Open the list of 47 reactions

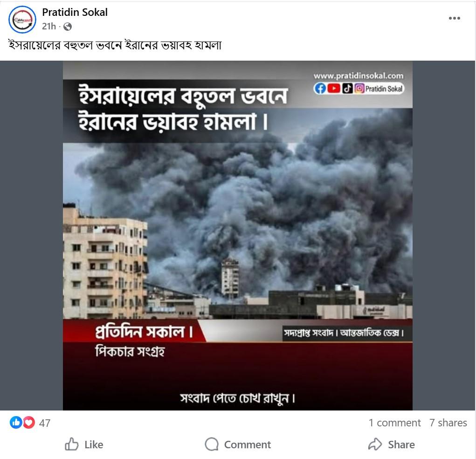pos(45,423)
